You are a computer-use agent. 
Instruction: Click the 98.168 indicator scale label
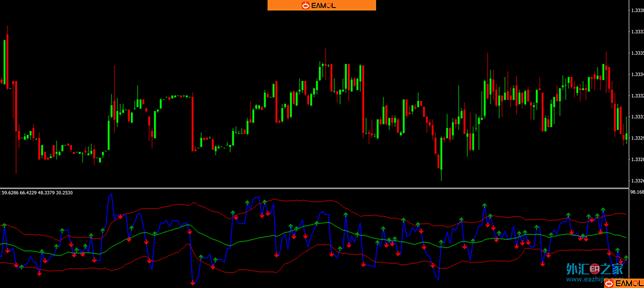636,192
